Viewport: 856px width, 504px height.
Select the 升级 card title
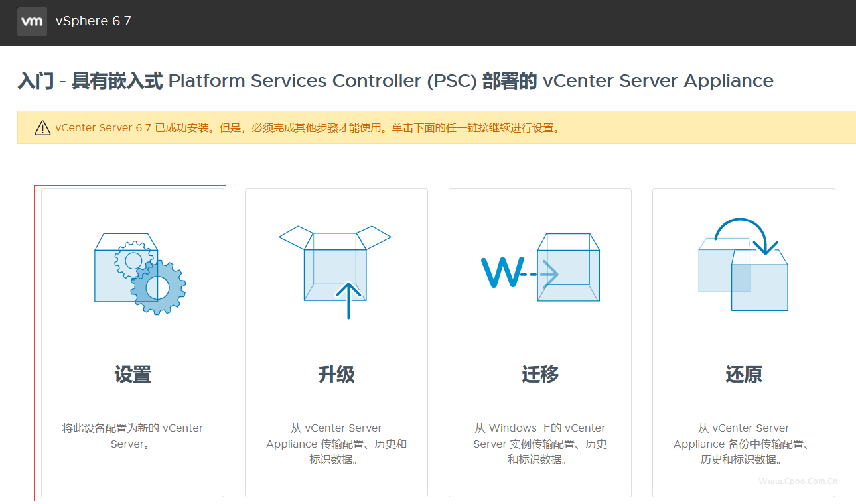(x=336, y=375)
